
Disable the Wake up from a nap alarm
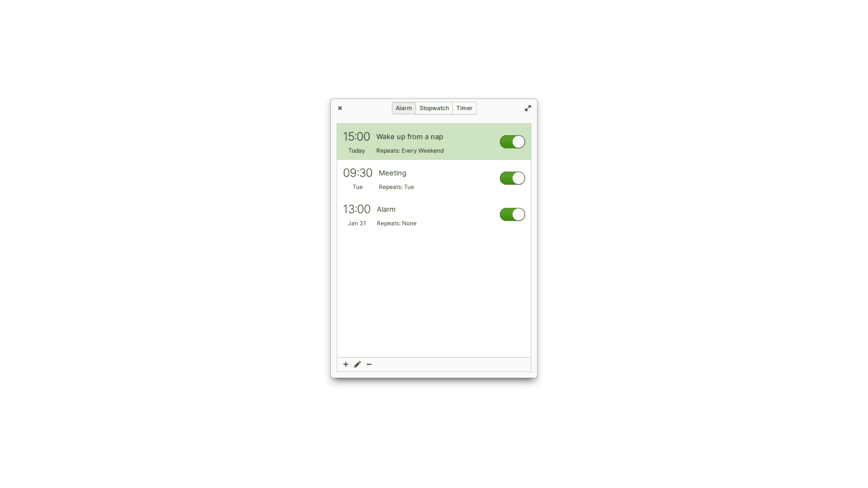511,142
